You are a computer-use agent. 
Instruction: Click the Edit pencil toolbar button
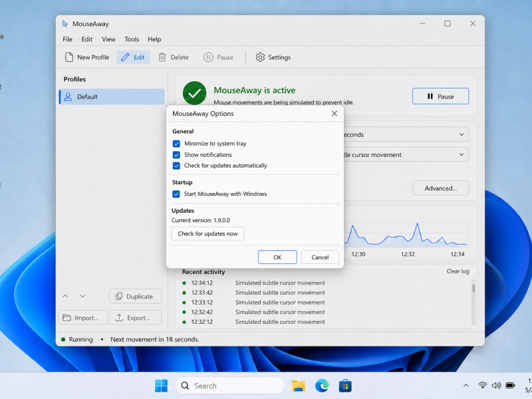134,57
